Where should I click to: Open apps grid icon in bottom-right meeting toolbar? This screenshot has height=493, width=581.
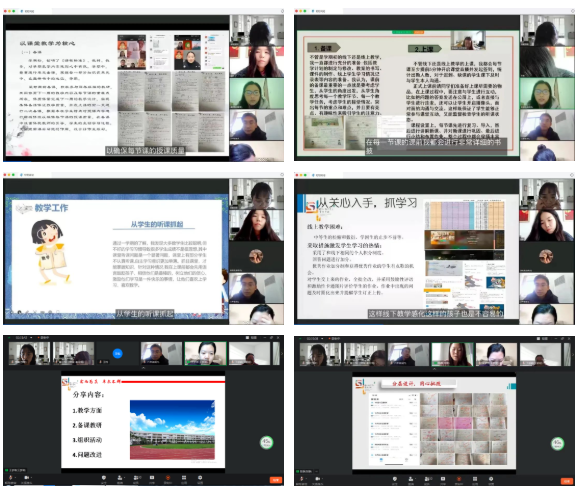click(475, 479)
